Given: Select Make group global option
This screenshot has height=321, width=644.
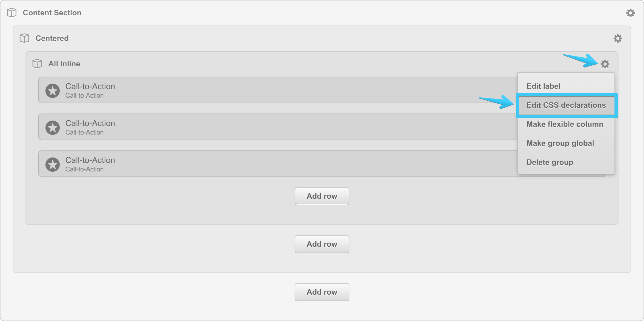Looking at the screenshot, I should tap(560, 143).
